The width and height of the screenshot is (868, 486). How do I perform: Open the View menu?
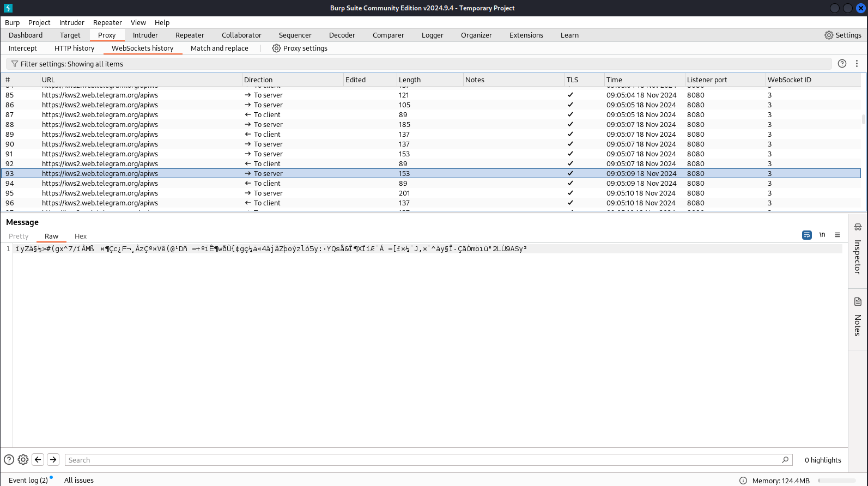138,22
